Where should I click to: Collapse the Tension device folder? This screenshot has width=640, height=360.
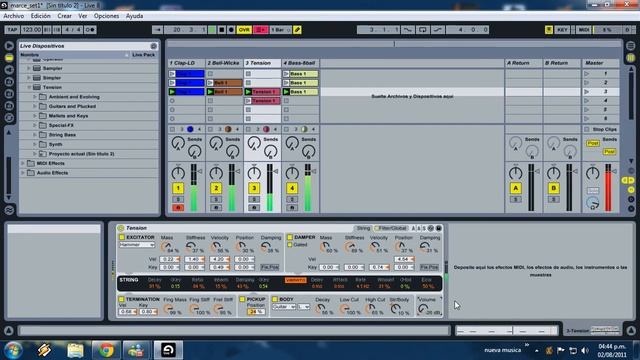tap(29, 87)
